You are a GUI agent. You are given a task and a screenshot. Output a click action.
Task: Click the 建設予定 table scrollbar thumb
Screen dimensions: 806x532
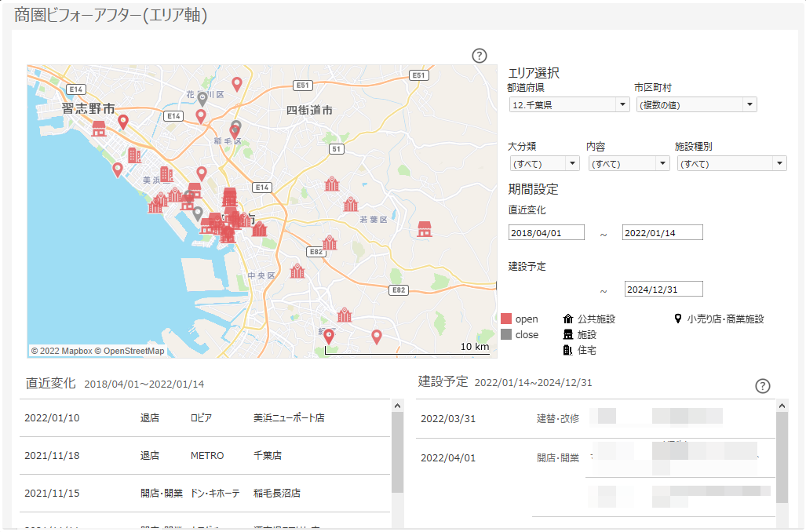tap(782, 457)
